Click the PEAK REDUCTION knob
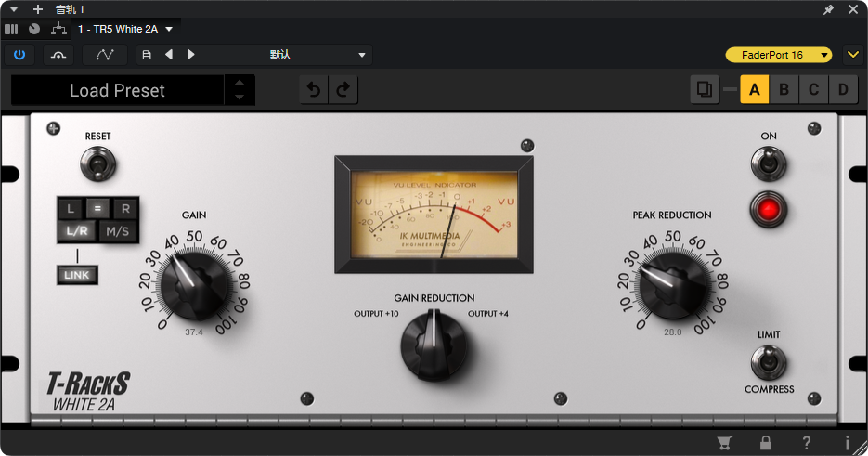Screen dimensions: 868x456 tap(673, 285)
